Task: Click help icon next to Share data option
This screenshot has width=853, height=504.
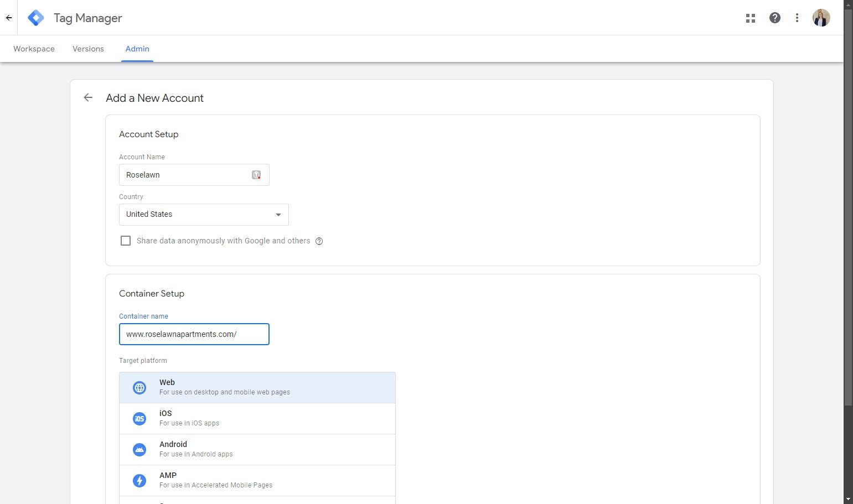Action: [319, 241]
